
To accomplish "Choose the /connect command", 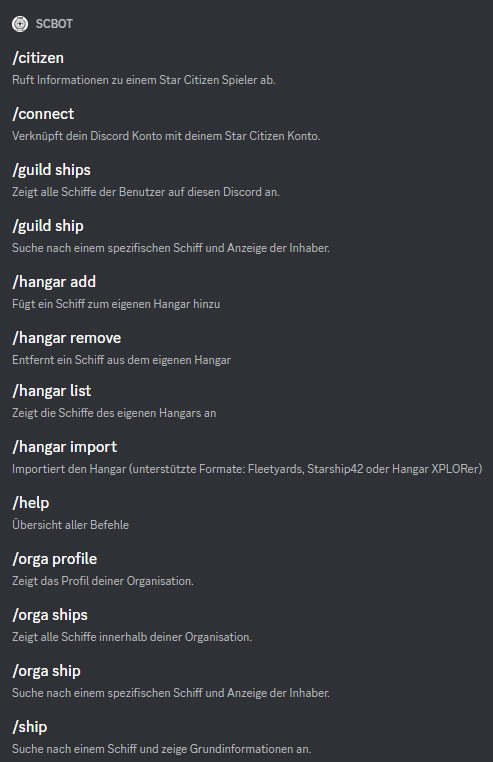I will point(43,114).
